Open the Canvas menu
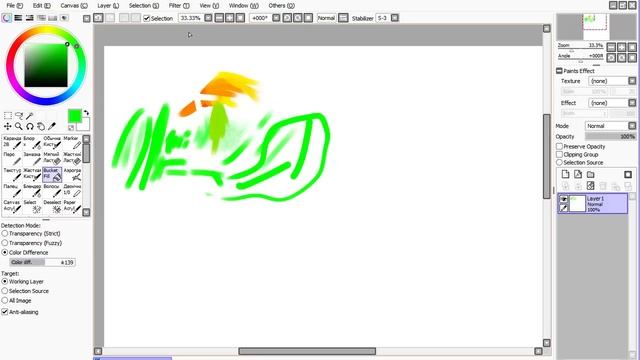The height and width of the screenshot is (360, 640). (x=74, y=6)
